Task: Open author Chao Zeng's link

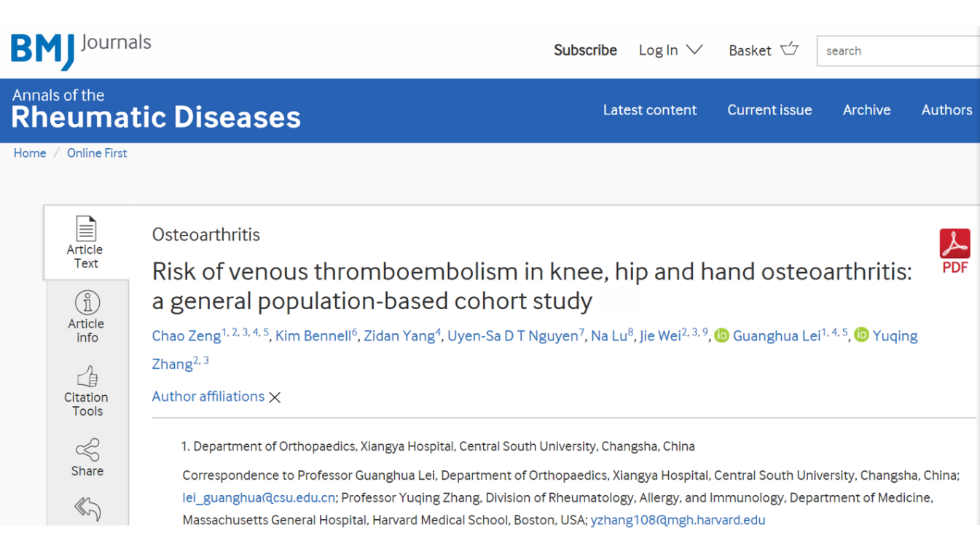Action: (186, 336)
